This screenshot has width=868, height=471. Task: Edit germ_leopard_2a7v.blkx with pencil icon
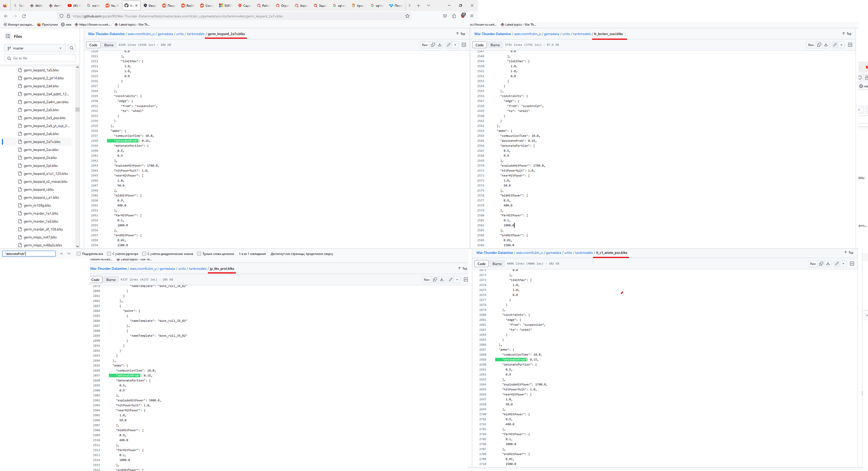[x=448, y=45]
